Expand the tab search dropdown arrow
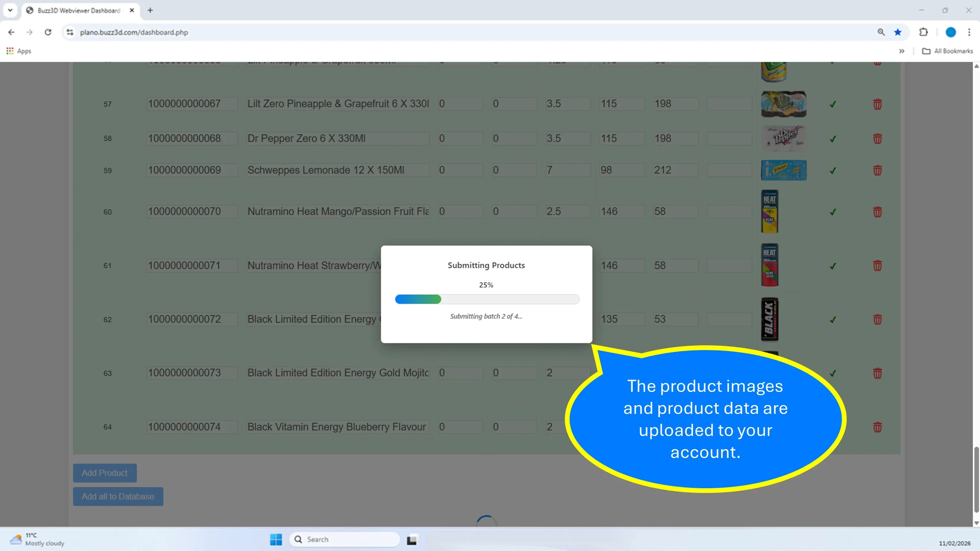This screenshot has height=551, width=980. coord(10,10)
